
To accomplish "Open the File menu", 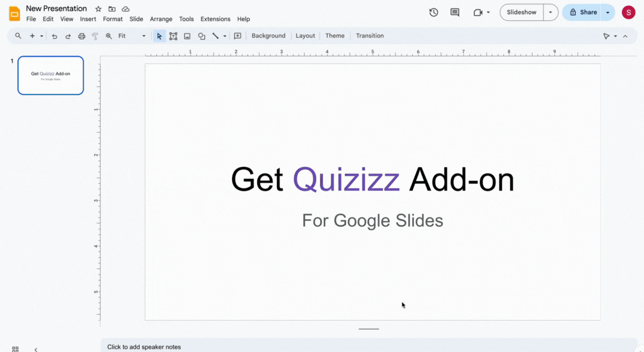I will pyautogui.click(x=31, y=19).
